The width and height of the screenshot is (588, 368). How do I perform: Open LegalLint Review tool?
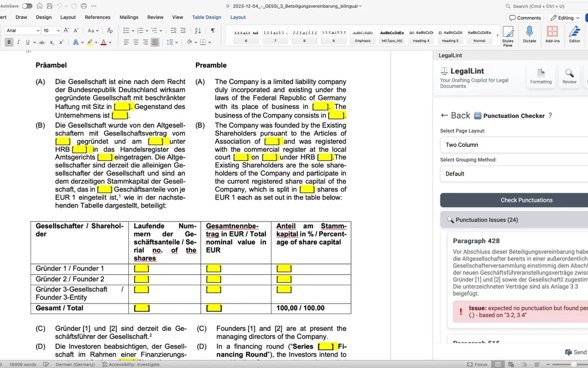pos(569,77)
